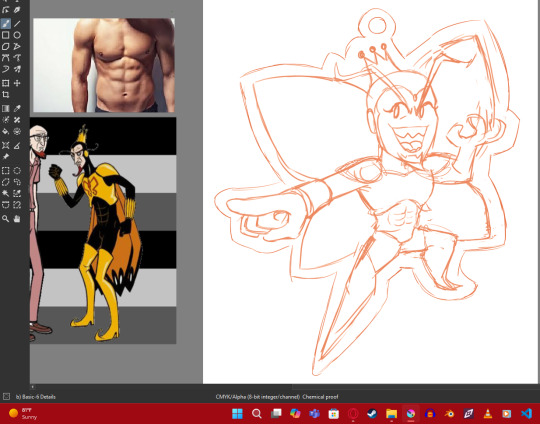Select the Gradient tool
540x424 pixels.
pos(6,108)
